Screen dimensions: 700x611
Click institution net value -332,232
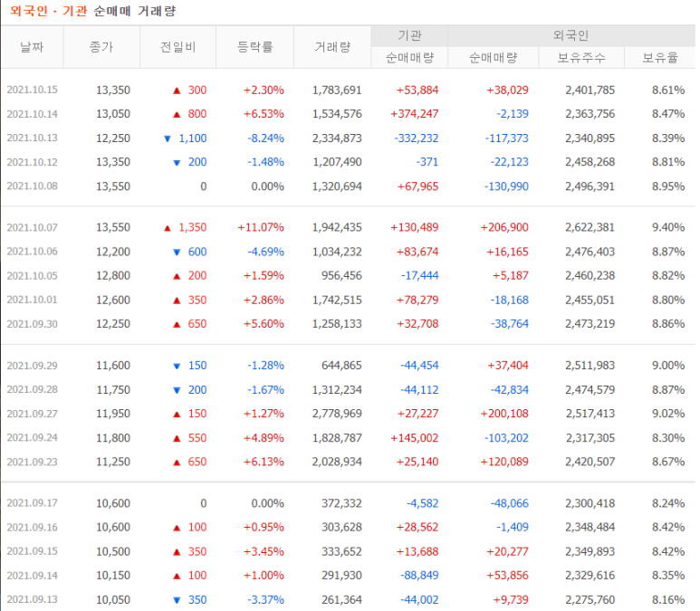coord(417,138)
